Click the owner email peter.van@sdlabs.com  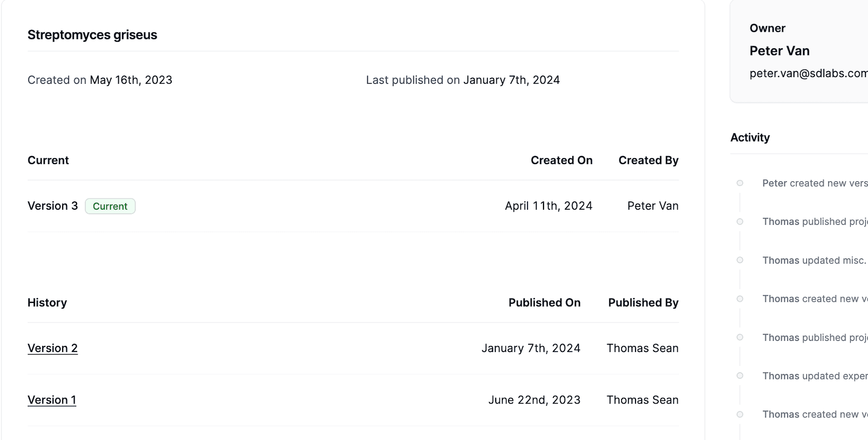pos(808,73)
